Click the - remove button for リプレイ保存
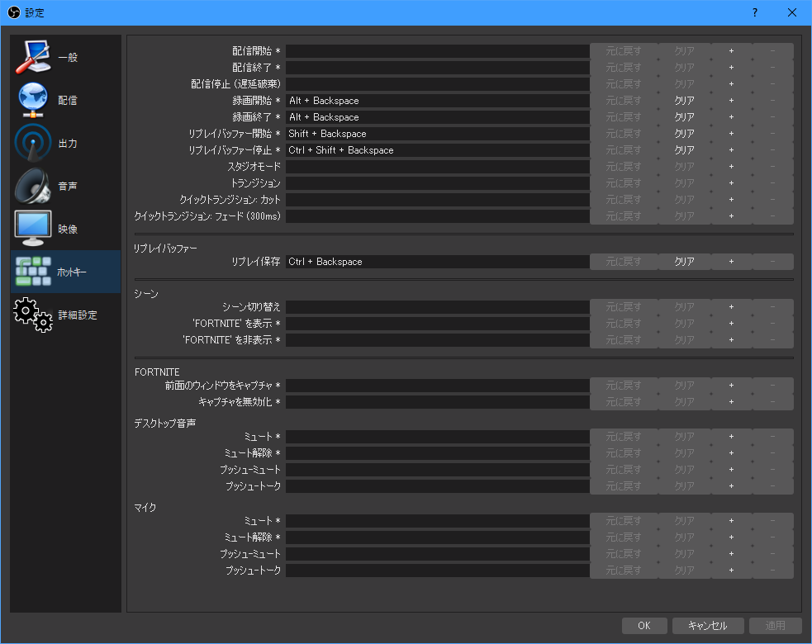The height and width of the screenshot is (644, 812). coord(772,262)
